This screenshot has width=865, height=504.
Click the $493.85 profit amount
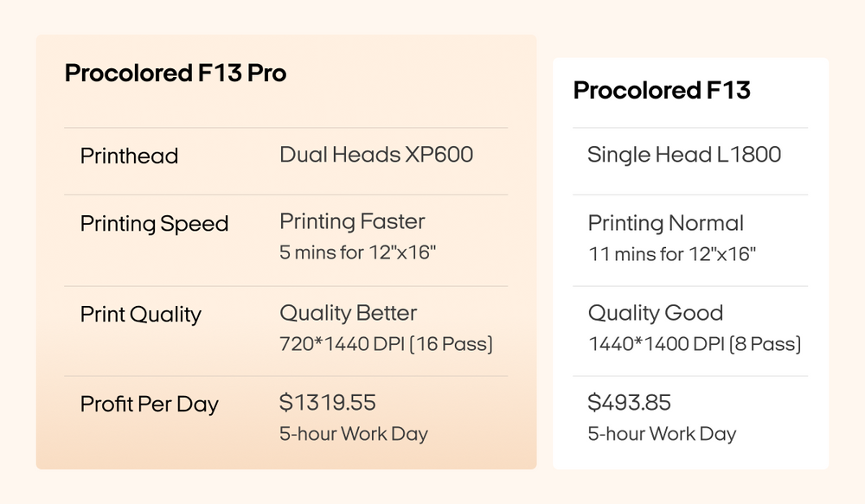point(630,402)
